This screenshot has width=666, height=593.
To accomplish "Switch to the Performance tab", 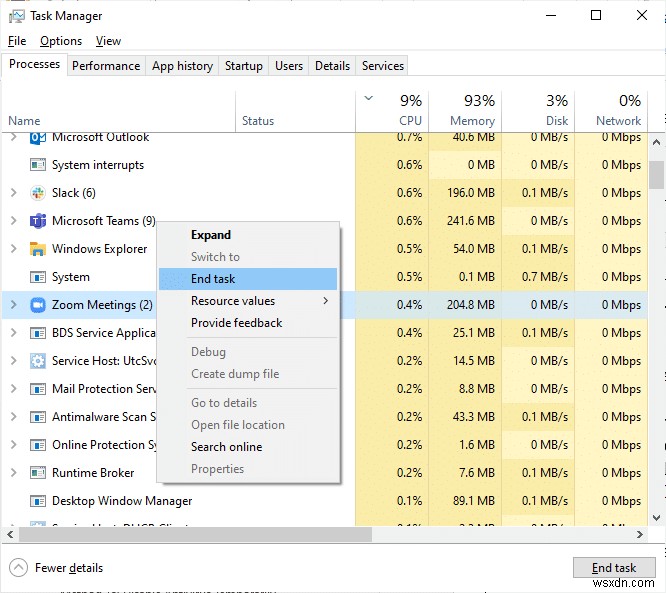I will pyautogui.click(x=106, y=66).
